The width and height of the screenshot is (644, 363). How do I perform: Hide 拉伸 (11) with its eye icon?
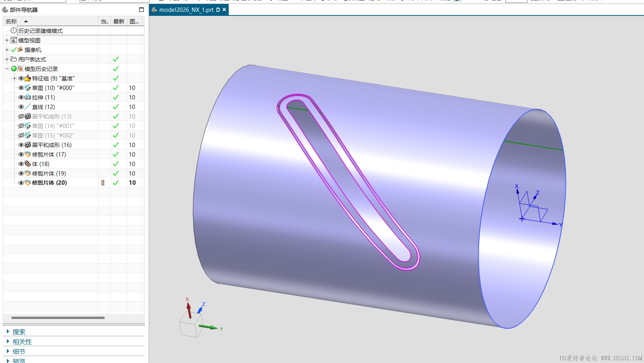pos(21,97)
